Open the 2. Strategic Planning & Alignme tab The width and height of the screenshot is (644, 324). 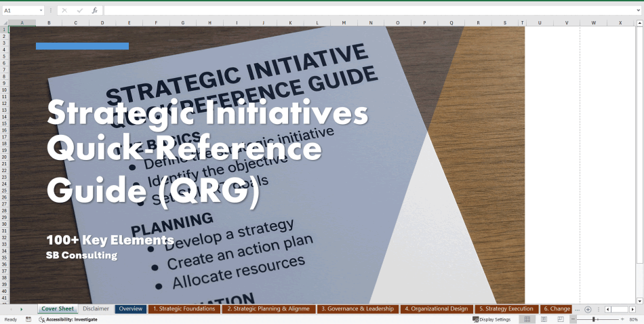(x=268, y=309)
